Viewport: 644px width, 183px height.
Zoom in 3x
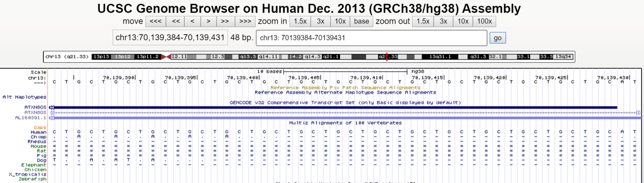pos(320,21)
